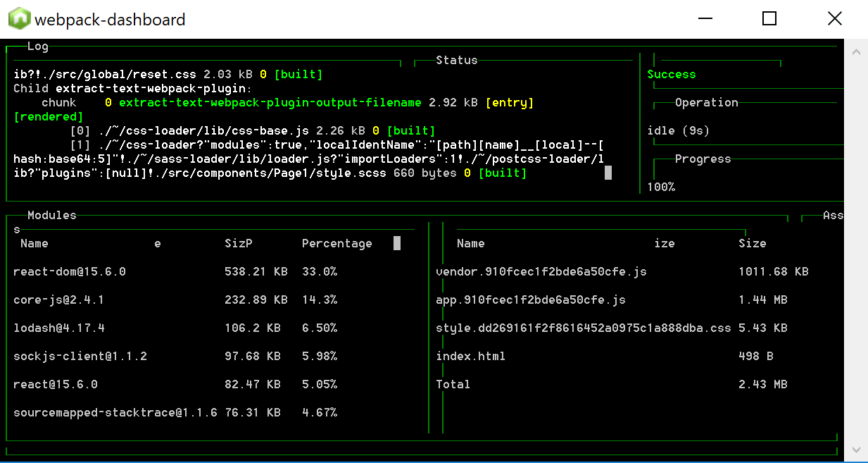
Task: Click the scrollbar down arrow
Action: [x=857, y=449]
